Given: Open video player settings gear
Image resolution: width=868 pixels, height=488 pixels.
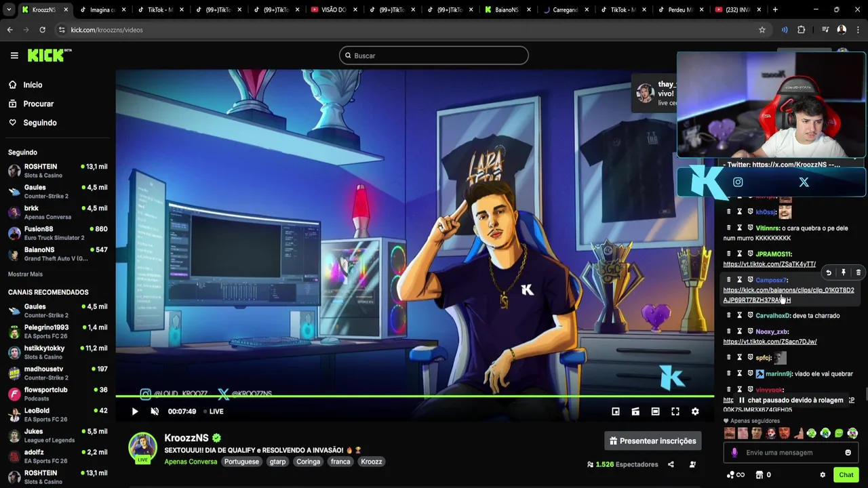Looking at the screenshot, I should click(695, 411).
